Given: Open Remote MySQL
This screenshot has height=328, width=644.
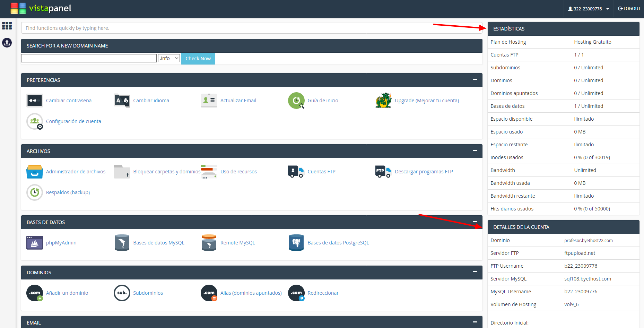Looking at the screenshot, I should (237, 242).
